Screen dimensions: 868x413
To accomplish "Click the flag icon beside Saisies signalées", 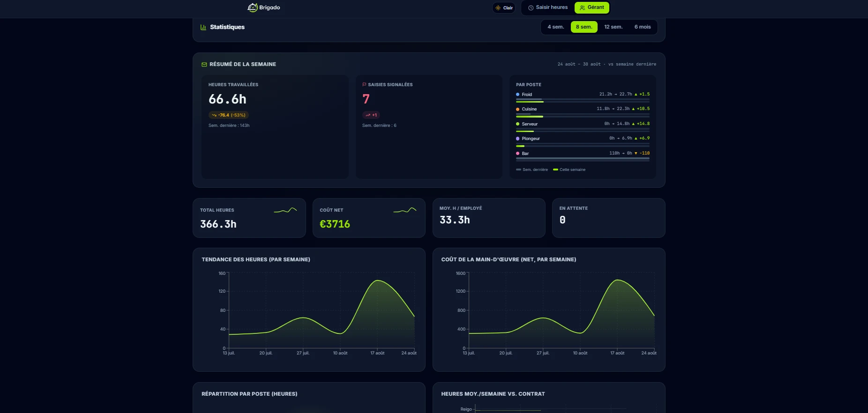I will 364,85.
